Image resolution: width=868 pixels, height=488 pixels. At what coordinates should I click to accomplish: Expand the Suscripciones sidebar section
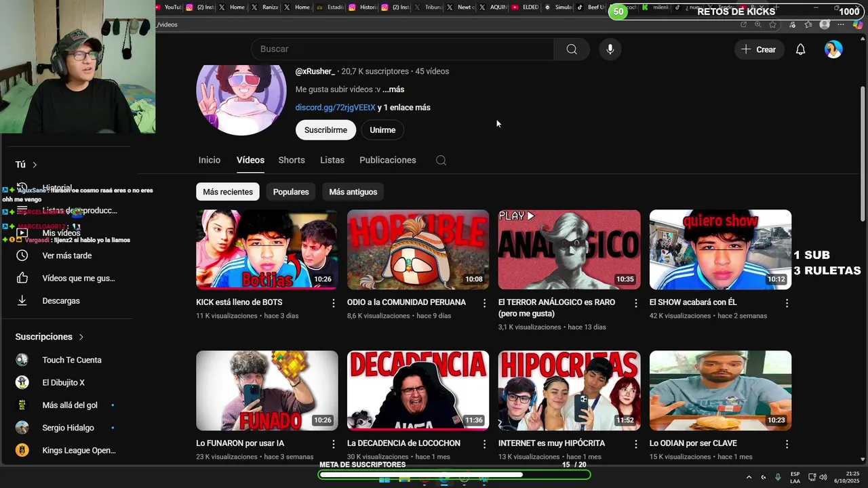point(50,337)
